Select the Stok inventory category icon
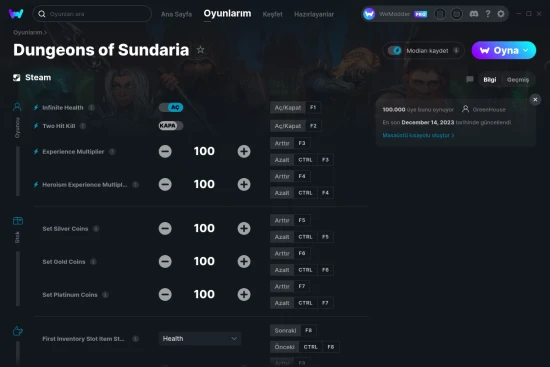The height and width of the screenshot is (367, 550). [18, 221]
